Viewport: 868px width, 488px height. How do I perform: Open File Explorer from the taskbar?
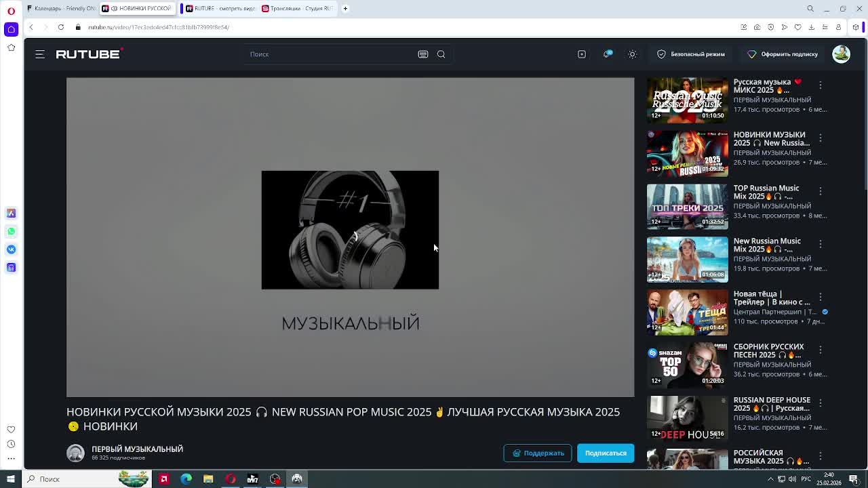point(208,479)
